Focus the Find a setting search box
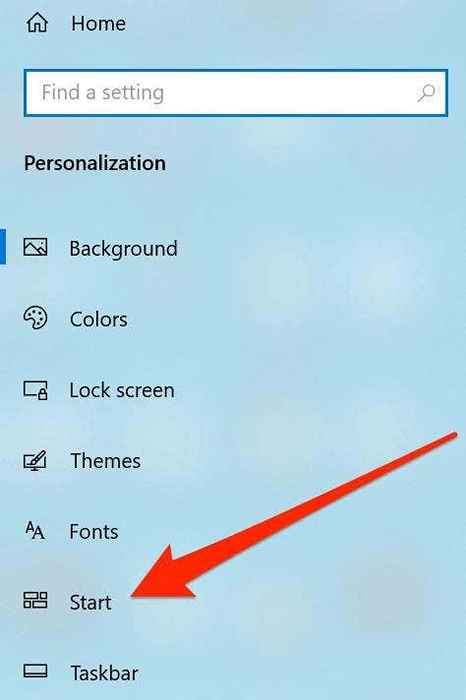Screen dimensions: 466x700 coord(236,93)
